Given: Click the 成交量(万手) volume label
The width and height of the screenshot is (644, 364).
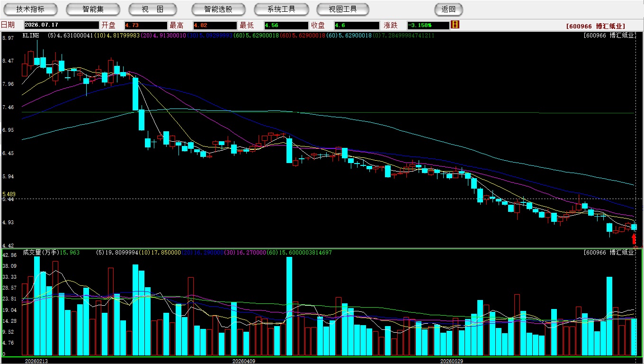Looking at the screenshot, I should click(x=41, y=253).
